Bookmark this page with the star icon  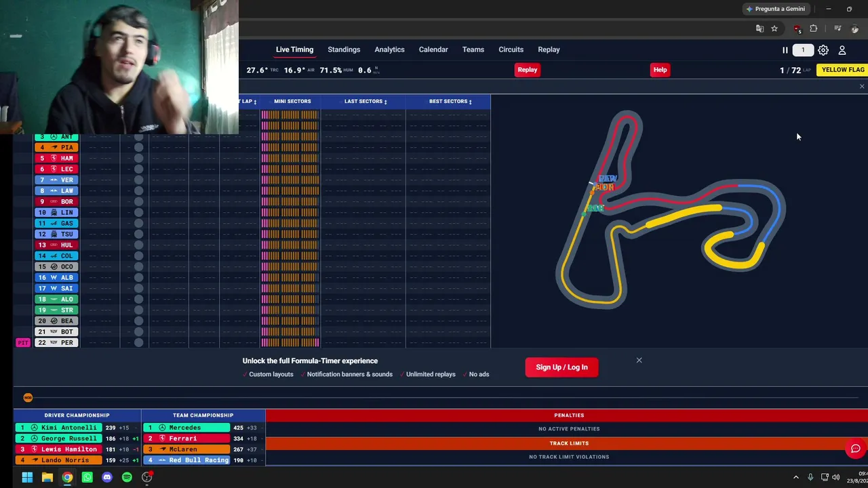coord(774,28)
